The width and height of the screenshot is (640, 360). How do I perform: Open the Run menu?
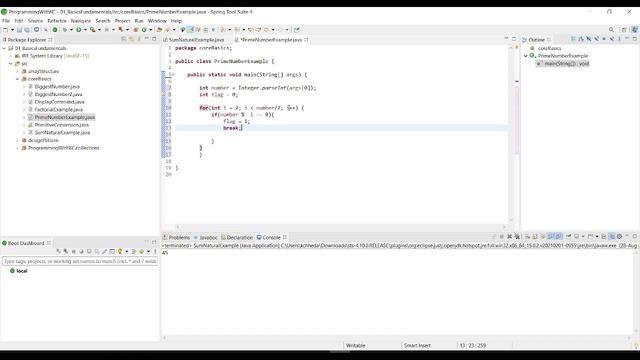139,21
